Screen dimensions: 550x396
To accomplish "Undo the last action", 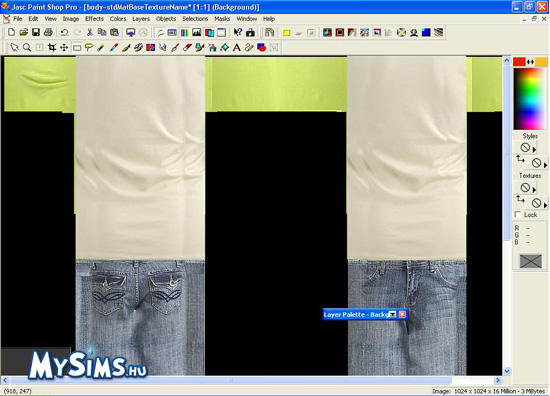I will click(64, 33).
